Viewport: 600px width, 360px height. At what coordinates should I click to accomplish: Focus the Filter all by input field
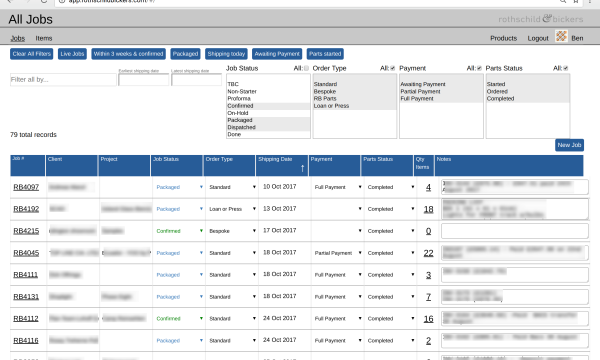(x=63, y=80)
